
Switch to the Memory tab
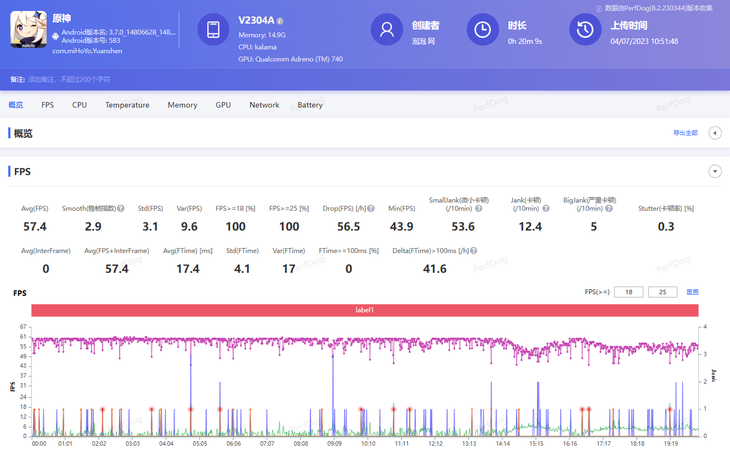[x=182, y=105]
